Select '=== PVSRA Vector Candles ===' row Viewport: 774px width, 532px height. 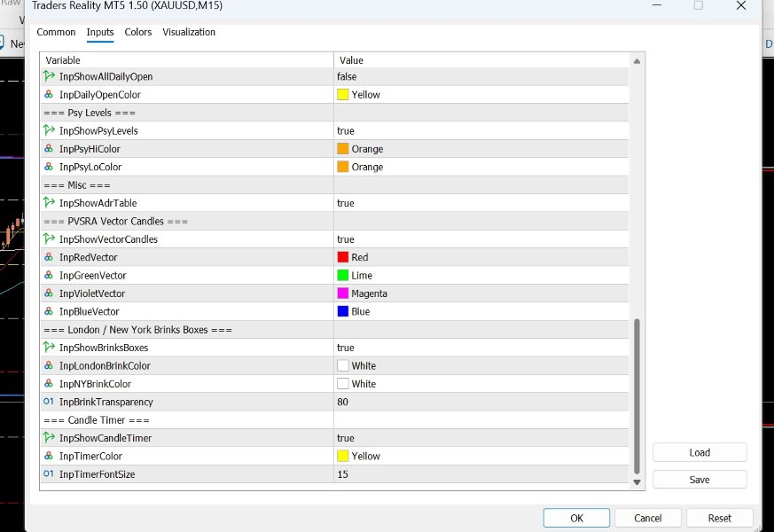[334, 221]
